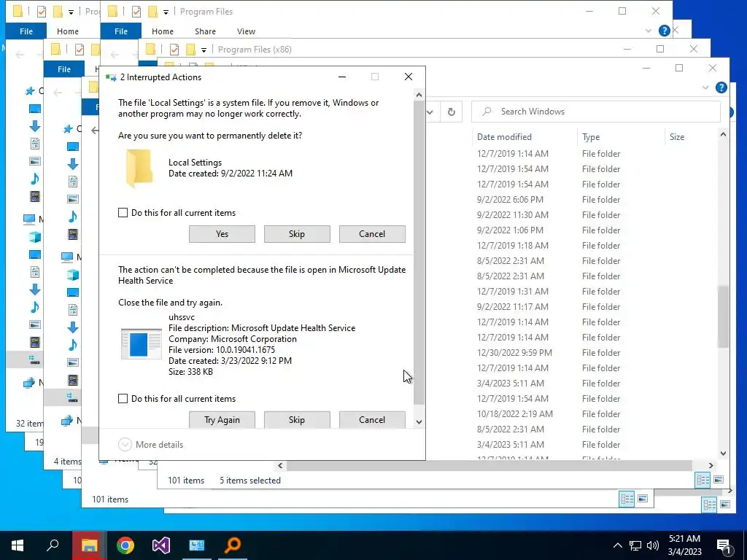
Task: Skip deleting the Local Settings folder
Action: [x=297, y=234]
